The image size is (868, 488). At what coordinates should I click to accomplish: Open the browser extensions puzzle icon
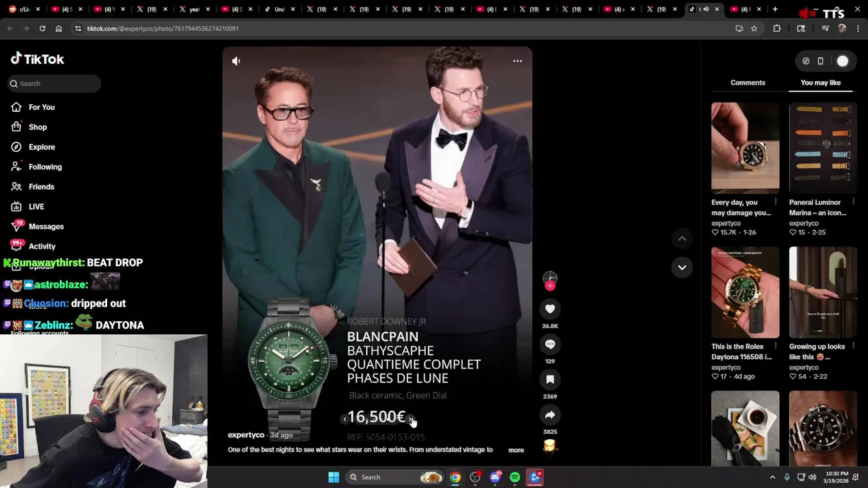coord(777,28)
